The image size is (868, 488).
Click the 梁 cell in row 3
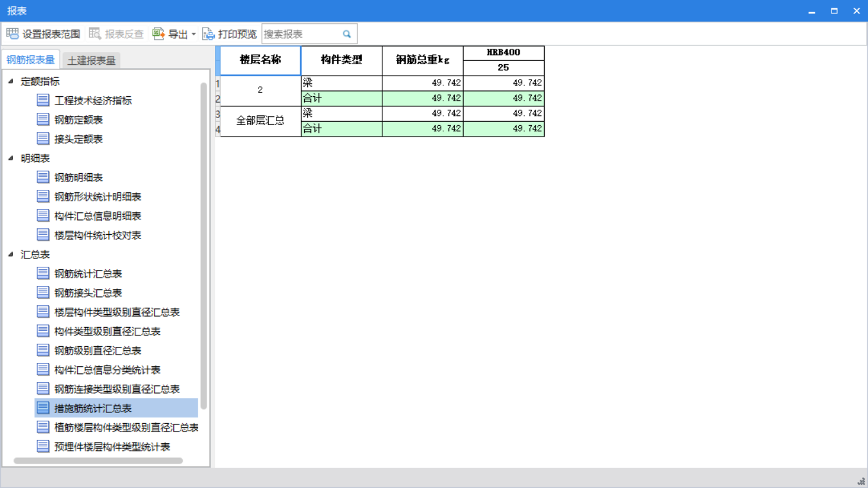coord(341,114)
